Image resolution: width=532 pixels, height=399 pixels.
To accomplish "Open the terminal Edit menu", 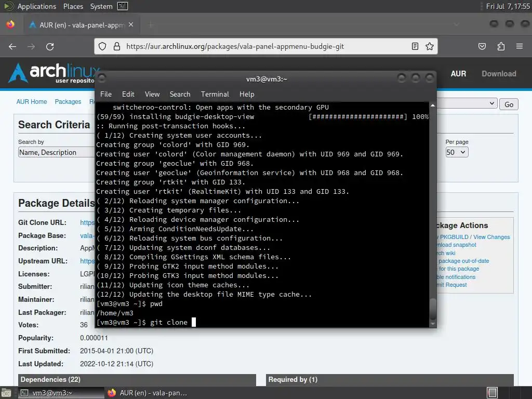I will click(x=128, y=94).
